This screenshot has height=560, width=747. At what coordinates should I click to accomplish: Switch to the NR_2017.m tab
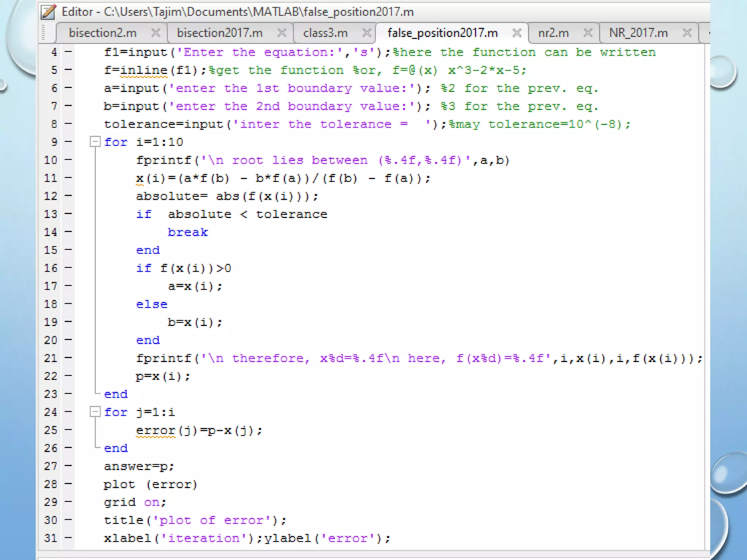tap(639, 33)
